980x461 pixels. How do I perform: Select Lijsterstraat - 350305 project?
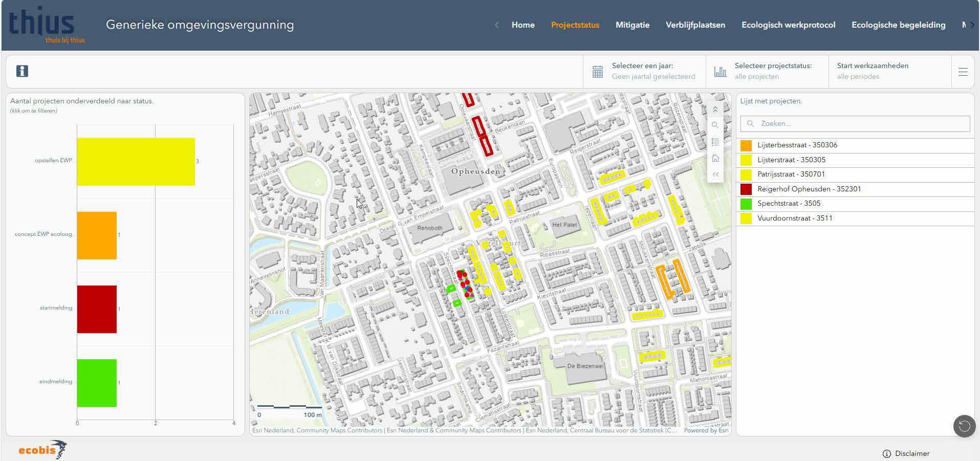click(855, 160)
